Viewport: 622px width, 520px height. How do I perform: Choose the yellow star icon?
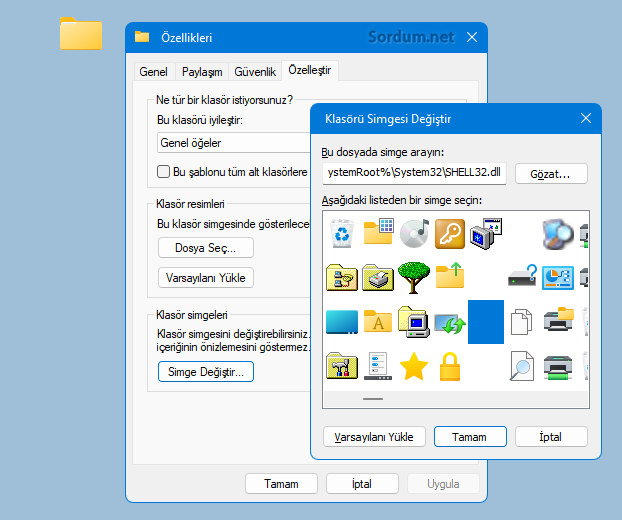(414, 367)
